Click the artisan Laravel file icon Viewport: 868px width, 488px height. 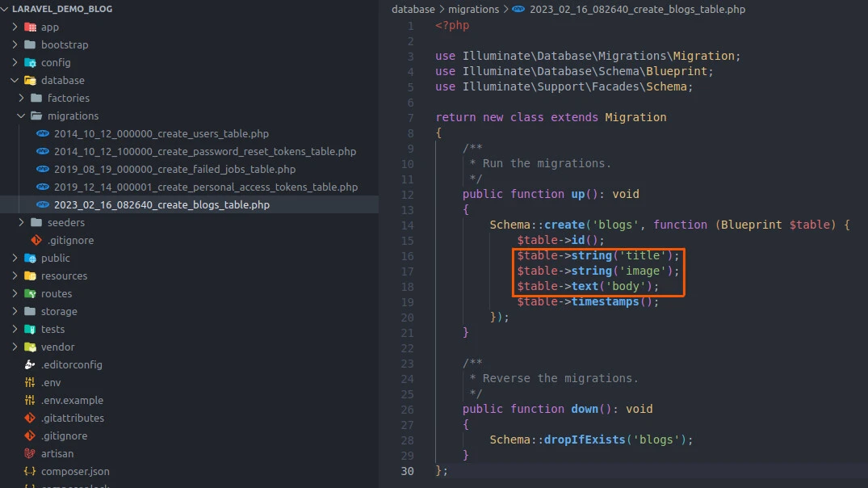(x=30, y=454)
